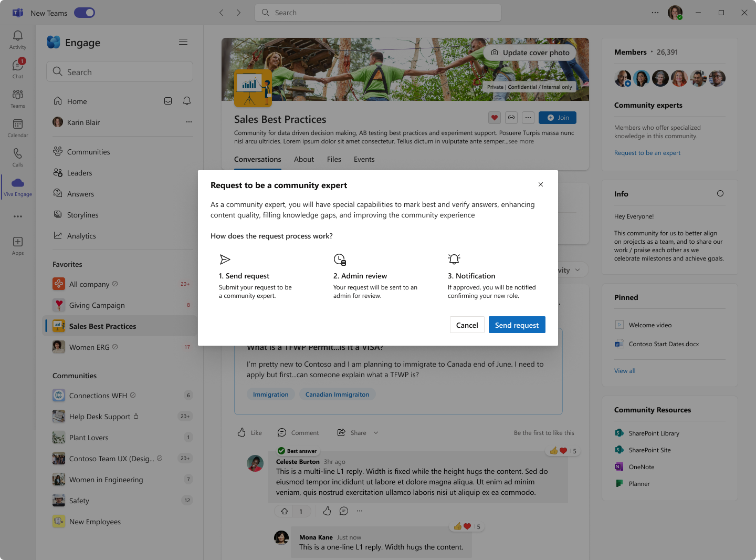Click the Send request button
756x560 pixels.
point(517,325)
